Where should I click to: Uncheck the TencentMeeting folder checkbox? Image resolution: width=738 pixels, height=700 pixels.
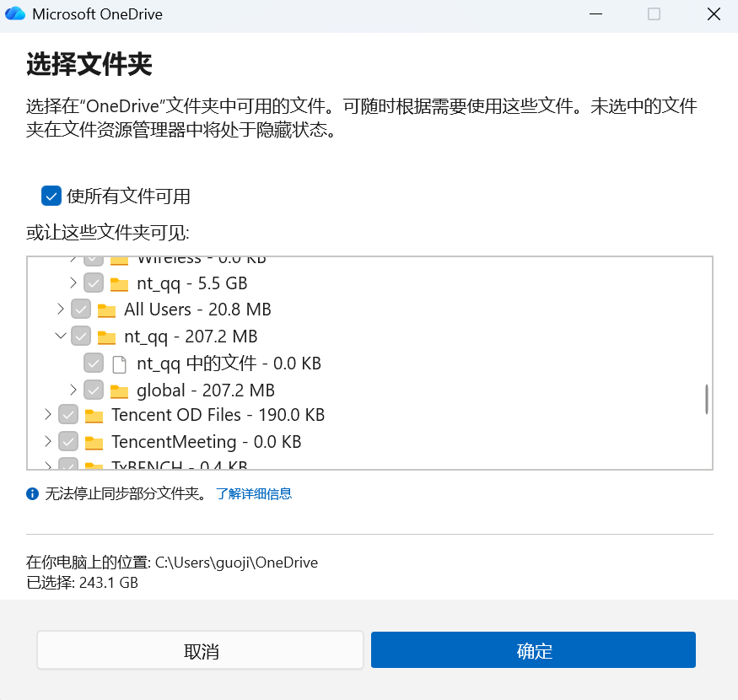(68, 441)
